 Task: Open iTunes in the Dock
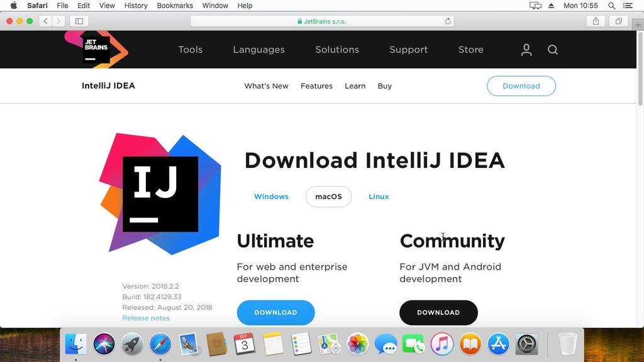pyautogui.click(x=442, y=344)
